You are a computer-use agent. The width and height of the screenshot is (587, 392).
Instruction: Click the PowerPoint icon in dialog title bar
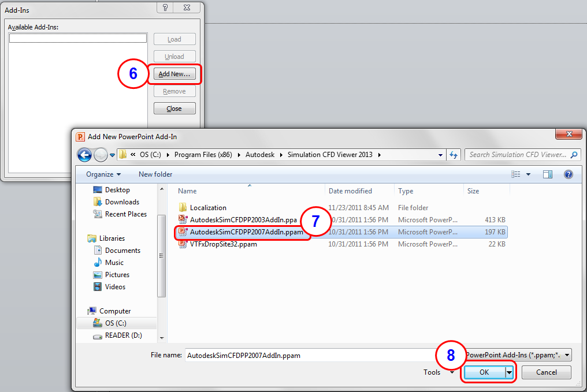(x=80, y=137)
